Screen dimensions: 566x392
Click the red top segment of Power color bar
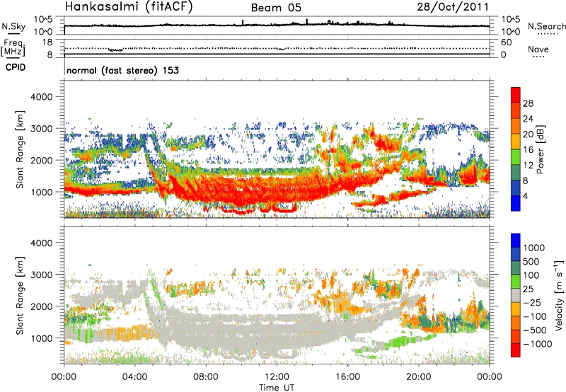(x=516, y=95)
